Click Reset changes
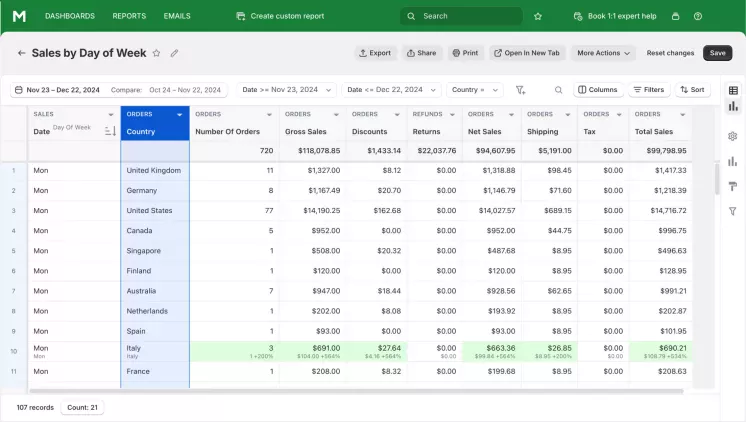Viewport: 746px width, 422px height. coord(670,53)
